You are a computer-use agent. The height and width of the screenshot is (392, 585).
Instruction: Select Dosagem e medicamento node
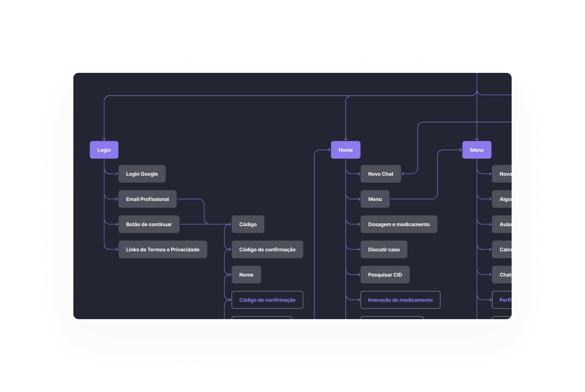(399, 224)
